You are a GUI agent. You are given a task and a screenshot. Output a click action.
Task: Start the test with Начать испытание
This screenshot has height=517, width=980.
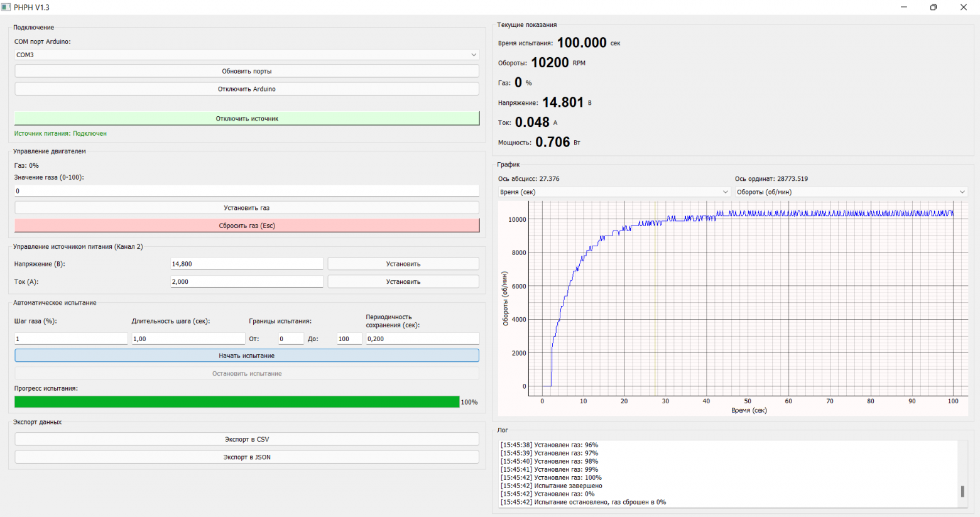click(x=246, y=356)
